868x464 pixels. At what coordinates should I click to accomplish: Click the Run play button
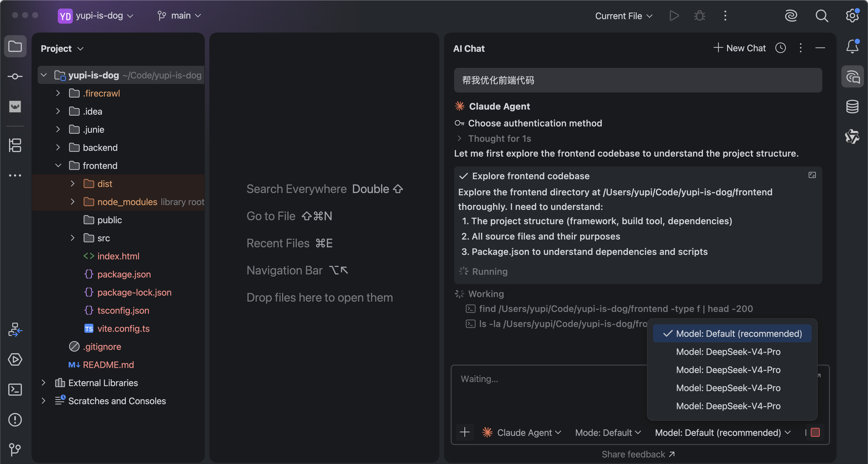click(x=674, y=16)
